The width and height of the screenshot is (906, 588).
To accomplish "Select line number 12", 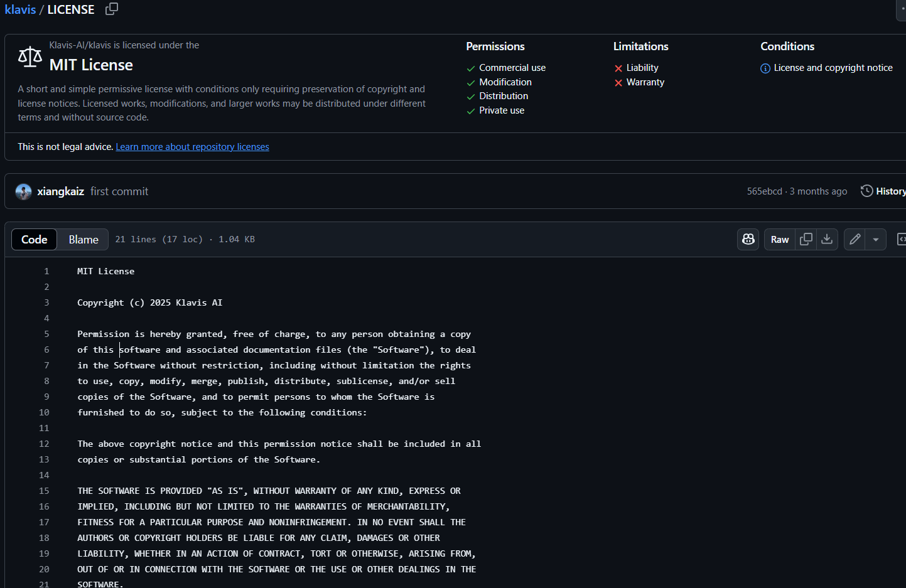I will pos(44,444).
